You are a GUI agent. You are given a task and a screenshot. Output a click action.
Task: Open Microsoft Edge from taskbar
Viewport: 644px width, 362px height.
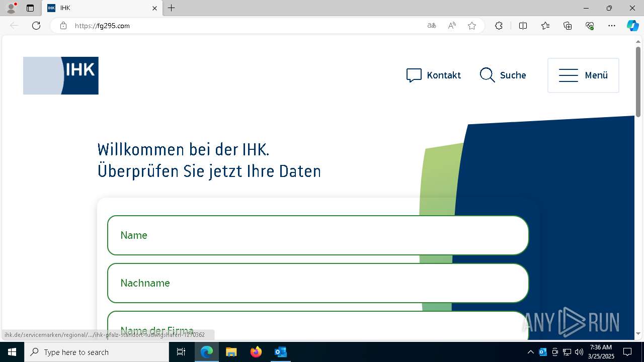(207, 352)
